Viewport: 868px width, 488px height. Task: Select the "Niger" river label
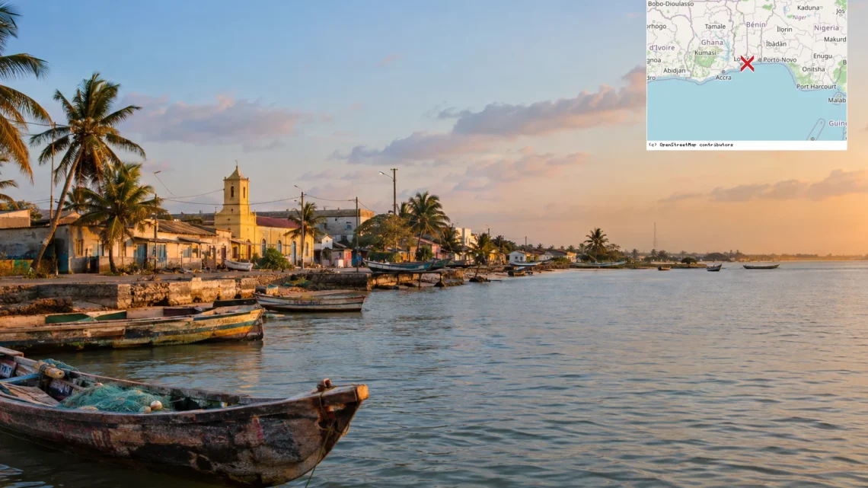(x=799, y=18)
